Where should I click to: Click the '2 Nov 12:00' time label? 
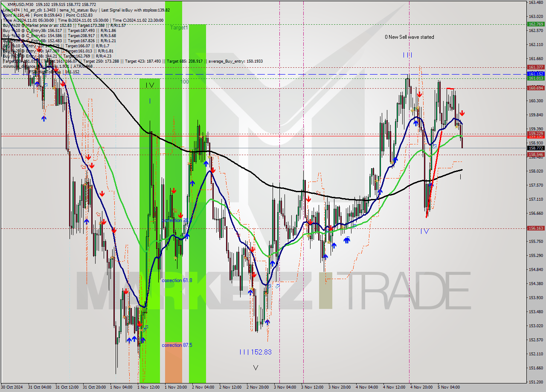(x=230, y=387)
